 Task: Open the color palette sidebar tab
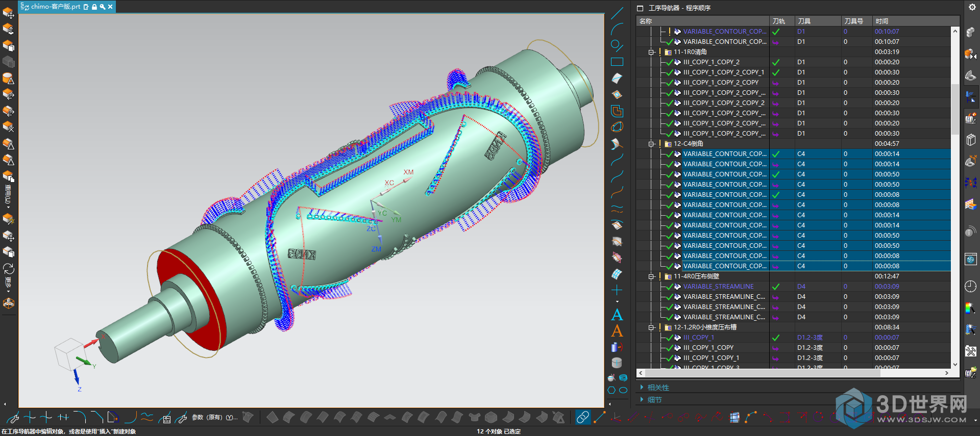pyautogui.click(x=971, y=308)
